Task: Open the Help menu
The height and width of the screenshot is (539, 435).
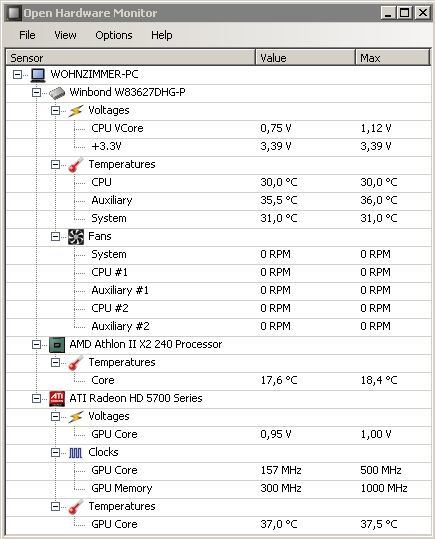Action: [x=162, y=35]
